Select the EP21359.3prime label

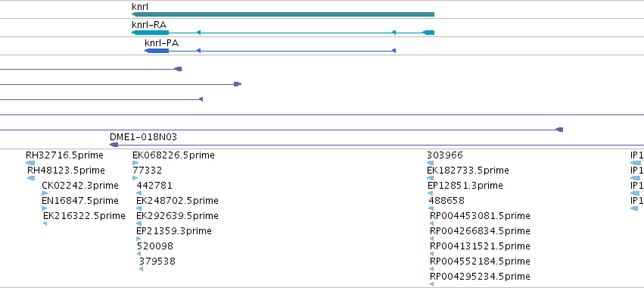tap(174, 231)
